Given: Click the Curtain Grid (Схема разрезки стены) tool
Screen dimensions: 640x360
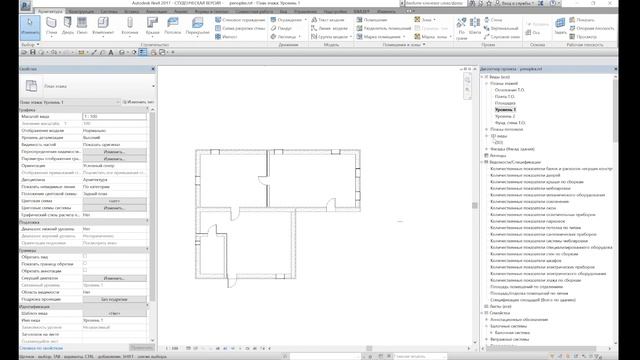Looking at the screenshot, I should (x=240, y=28).
